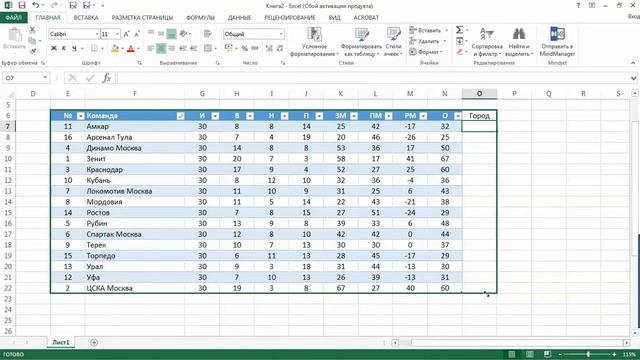Click Удалить cells button
The image size is (640, 360).
point(425,41)
